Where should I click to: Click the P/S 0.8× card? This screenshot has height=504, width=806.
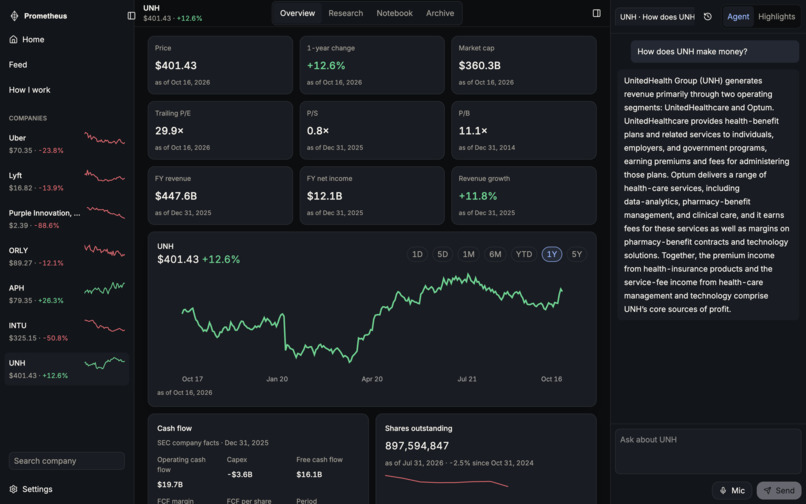372,130
